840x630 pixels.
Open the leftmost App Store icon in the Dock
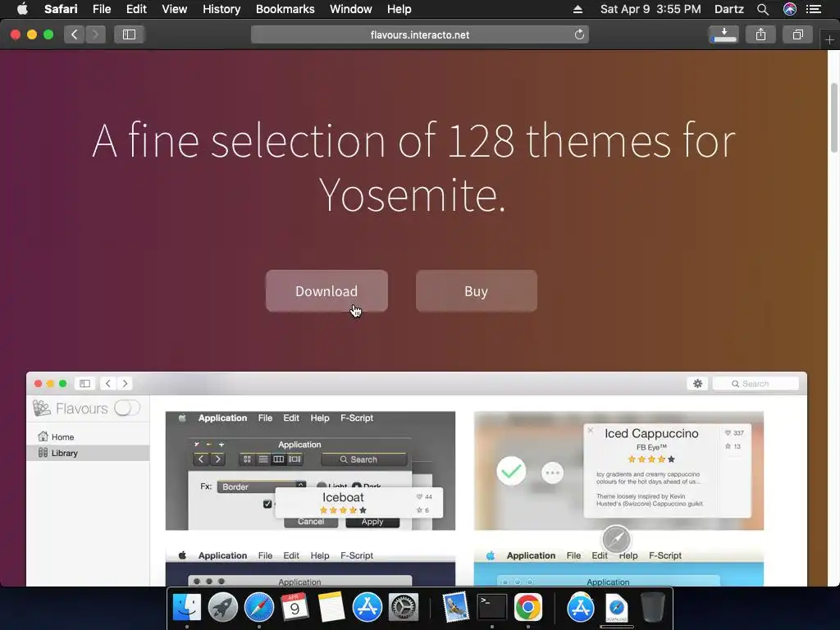click(x=367, y=608)
